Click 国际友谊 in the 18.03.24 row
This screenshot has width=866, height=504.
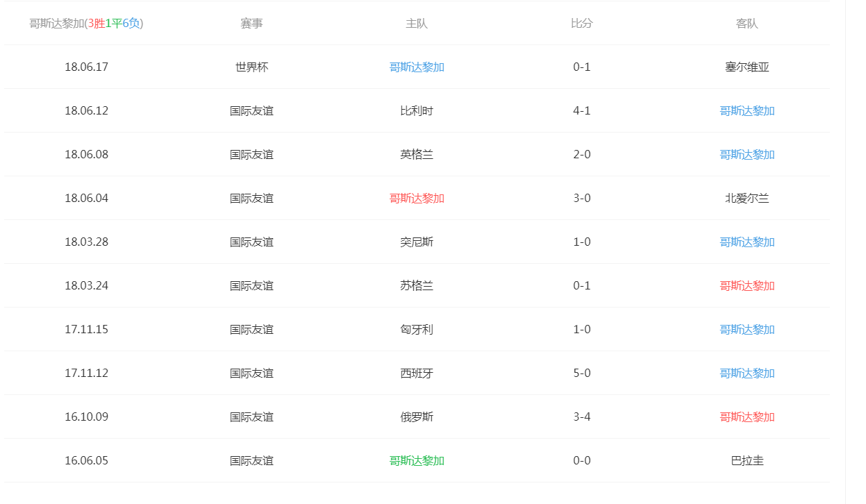coord(251,286)
